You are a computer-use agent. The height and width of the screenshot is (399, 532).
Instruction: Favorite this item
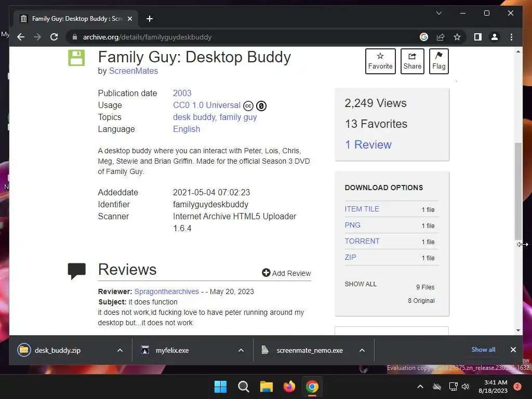pos(380,61)
